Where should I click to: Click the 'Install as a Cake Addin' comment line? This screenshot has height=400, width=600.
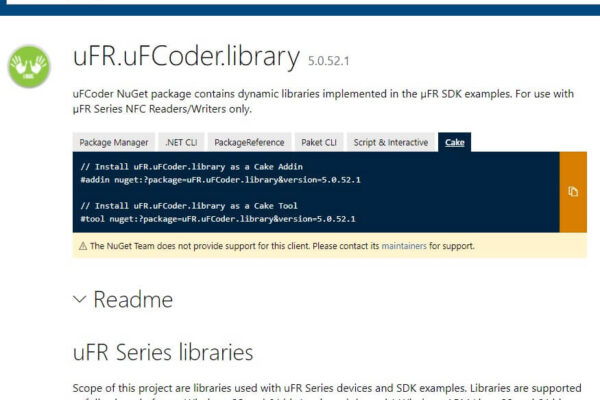tap(192, 167)
